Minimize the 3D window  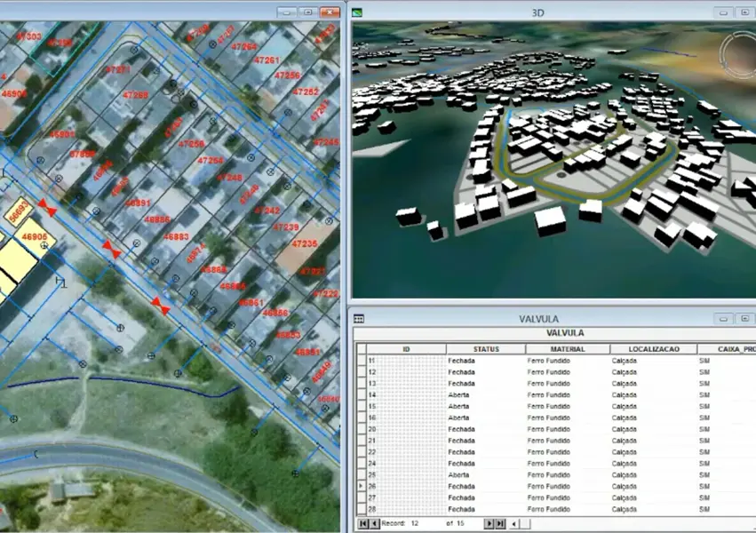(723, 13)
